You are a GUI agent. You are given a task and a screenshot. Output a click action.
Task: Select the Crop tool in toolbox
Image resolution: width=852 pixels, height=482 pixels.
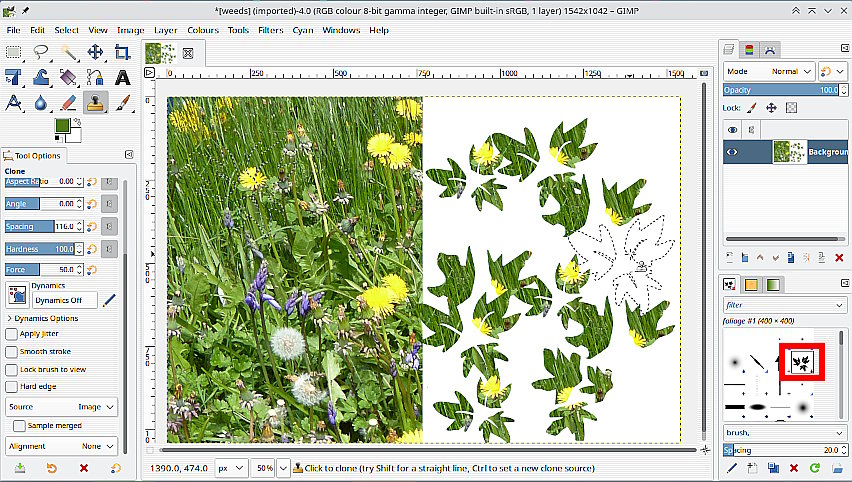click(x=123, y=52)
